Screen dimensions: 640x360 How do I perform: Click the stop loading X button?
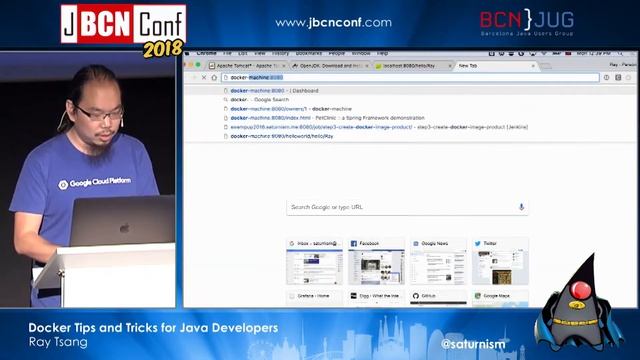point(204,78)
